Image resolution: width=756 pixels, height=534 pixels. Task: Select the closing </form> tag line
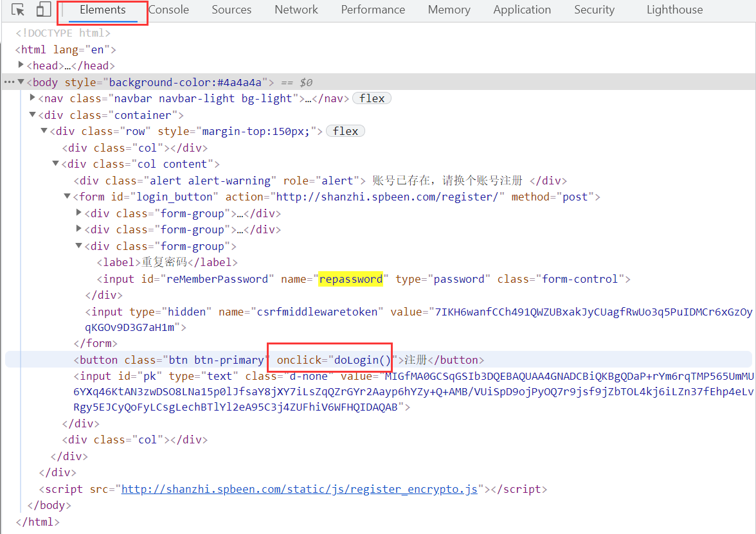point(95,343)
